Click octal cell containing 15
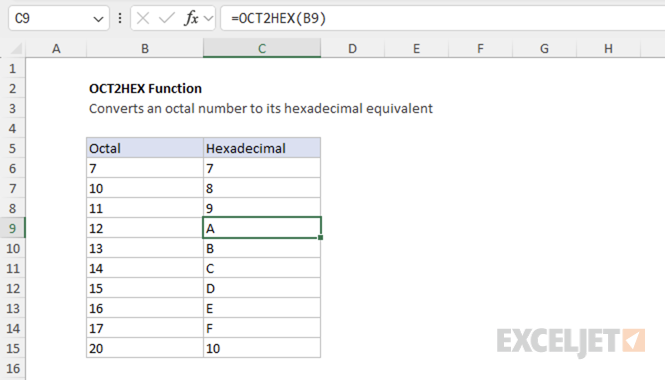Viewport: 665px width, 380px height. click(x=145, y=288)
